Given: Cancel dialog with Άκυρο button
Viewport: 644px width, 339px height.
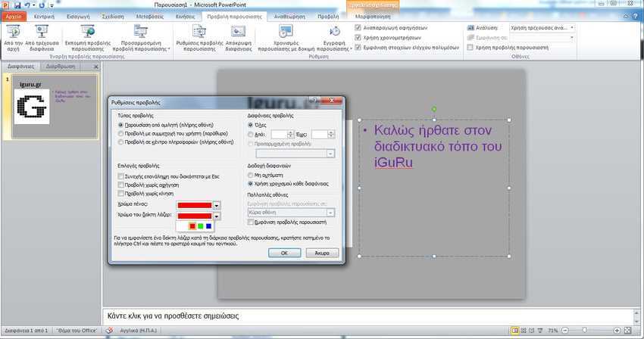Looking at the screenshot, I should click(322, 253).
